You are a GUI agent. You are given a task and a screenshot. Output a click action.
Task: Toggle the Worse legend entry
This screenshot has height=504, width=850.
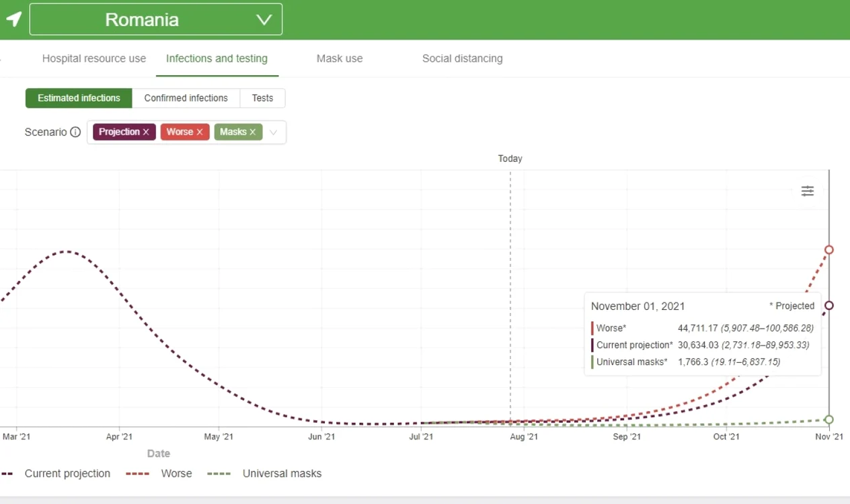pos(159,474)
